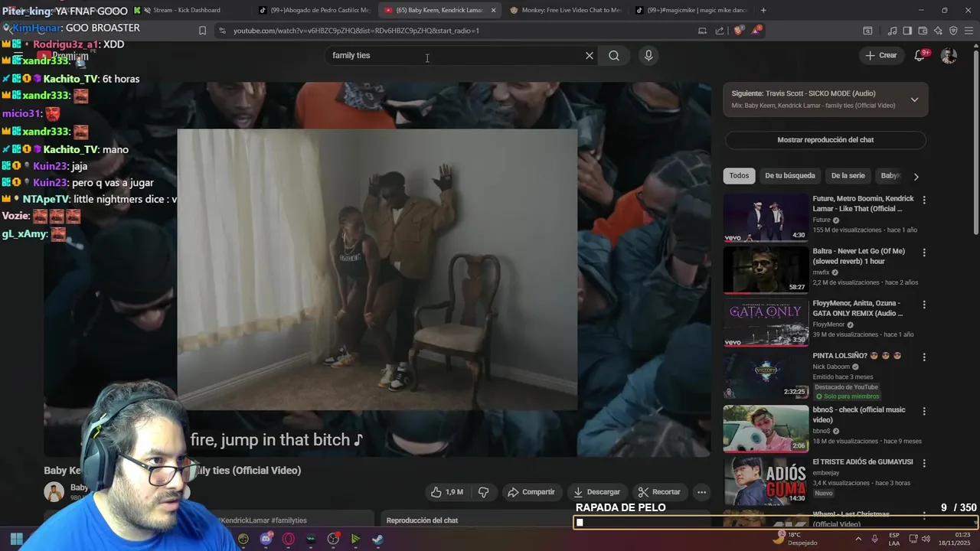Click the video player frame
The height and width of the screenshot is (551, 980).
(x=377, y=269)
